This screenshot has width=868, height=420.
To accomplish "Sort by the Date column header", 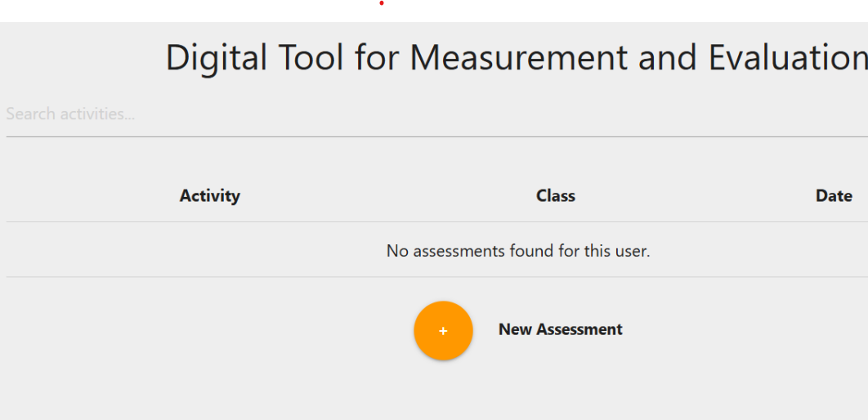I will tap(834, 196).
